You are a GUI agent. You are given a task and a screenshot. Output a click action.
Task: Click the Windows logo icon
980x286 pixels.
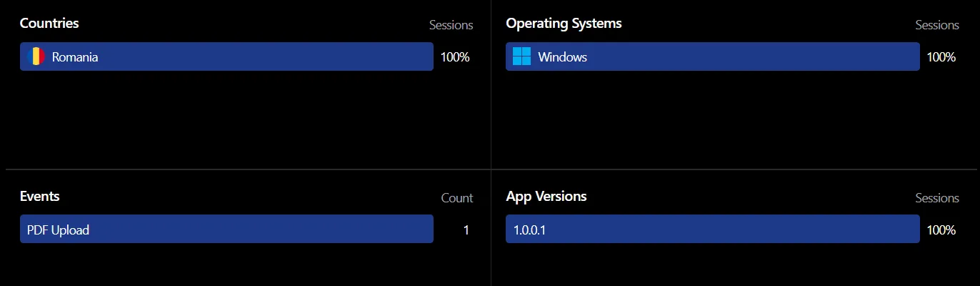click(522, 56)
